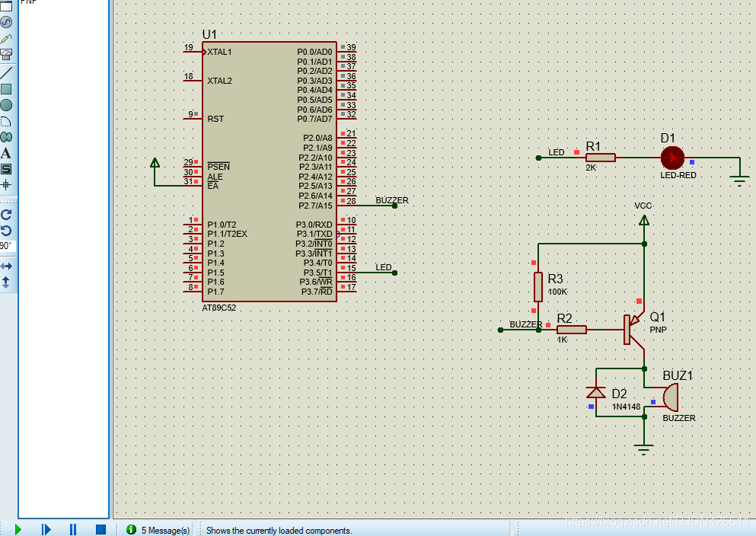This screenshot has height=536, width=756.
Task: Select the 2D closed path tool
Action: [6, 137]
